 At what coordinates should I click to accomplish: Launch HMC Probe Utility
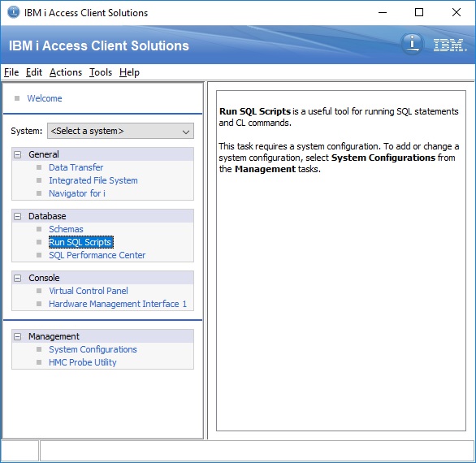tap(83, 362)
